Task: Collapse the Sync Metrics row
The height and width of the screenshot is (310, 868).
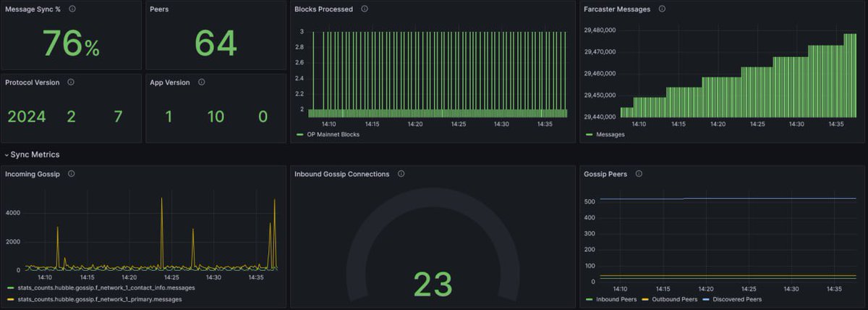Action: pyautogui.click(x=32, y=154)
